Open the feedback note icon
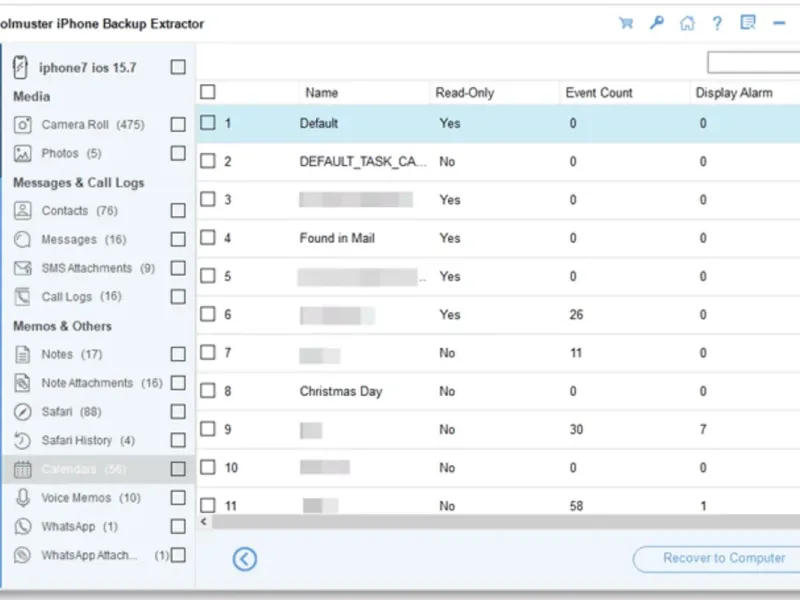The height and width of the screenshot is (600, 800). point(748,22)
